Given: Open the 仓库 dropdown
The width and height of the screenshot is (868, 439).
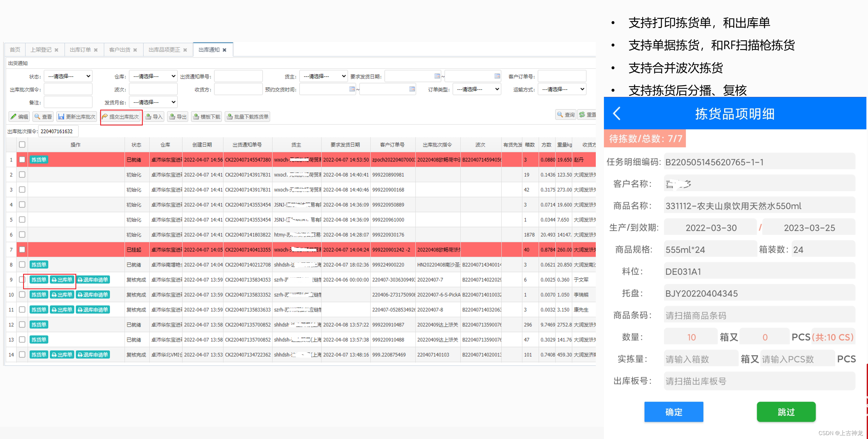Looking at the screenshot, I should pos(153,76).
